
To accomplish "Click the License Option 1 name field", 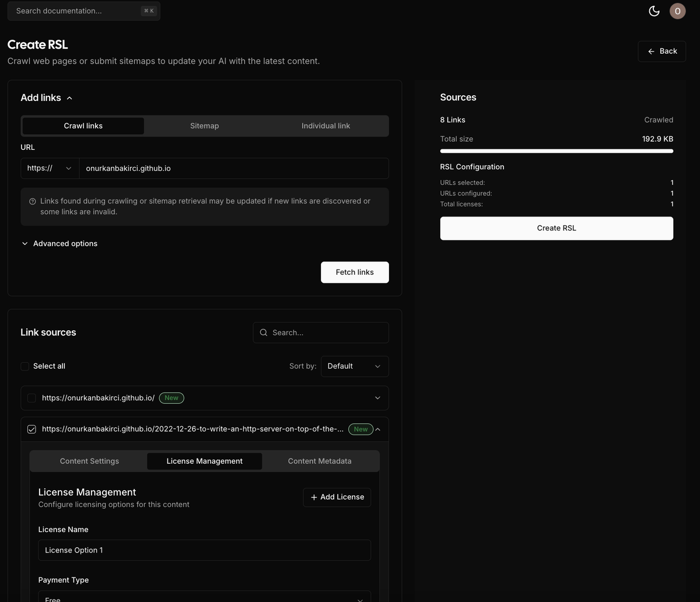I will click(204, 550).
